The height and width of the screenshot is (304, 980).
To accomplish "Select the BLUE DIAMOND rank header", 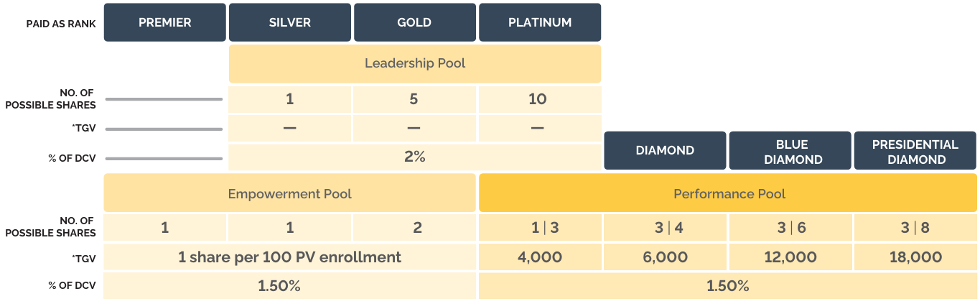I will (790, 150).
